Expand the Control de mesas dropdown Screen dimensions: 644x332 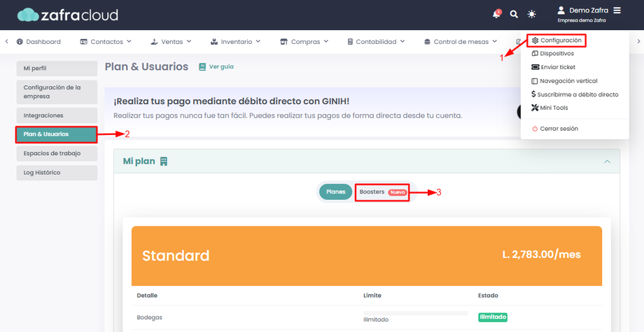(494, 41)
